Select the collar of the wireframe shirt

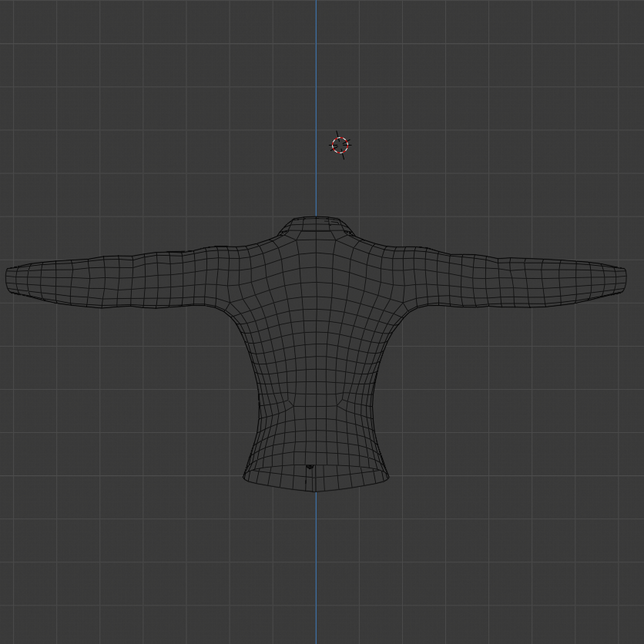[x=317, y=226]
